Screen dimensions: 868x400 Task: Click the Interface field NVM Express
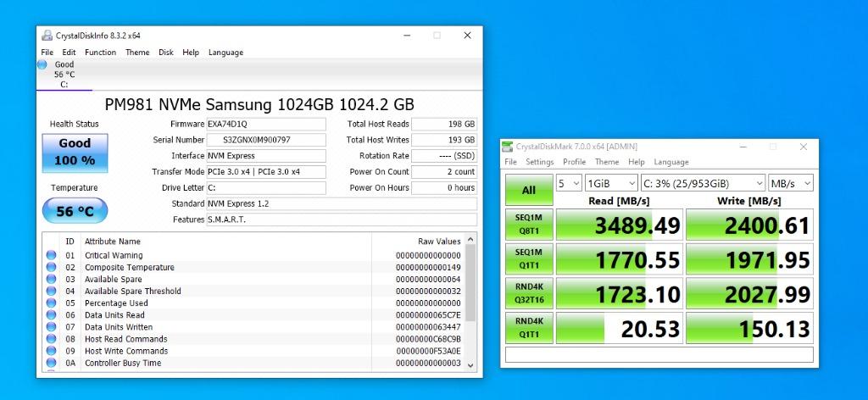point(266,156)
